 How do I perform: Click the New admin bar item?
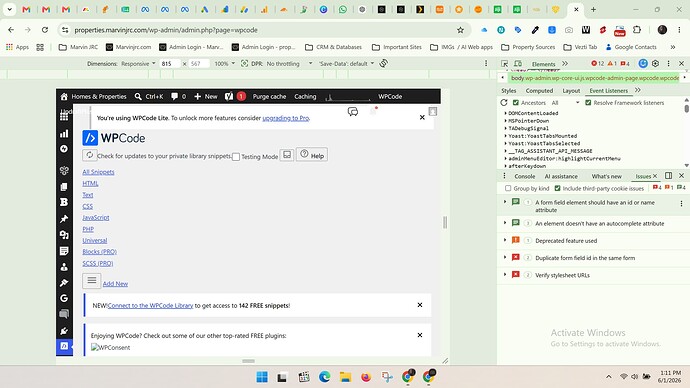(206, 96)
